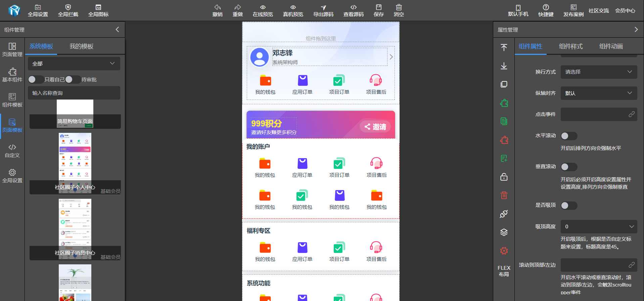Export source with 导出源码
Image resolution: width=644 pixels, height=301 pixels.
click(323, 10)
